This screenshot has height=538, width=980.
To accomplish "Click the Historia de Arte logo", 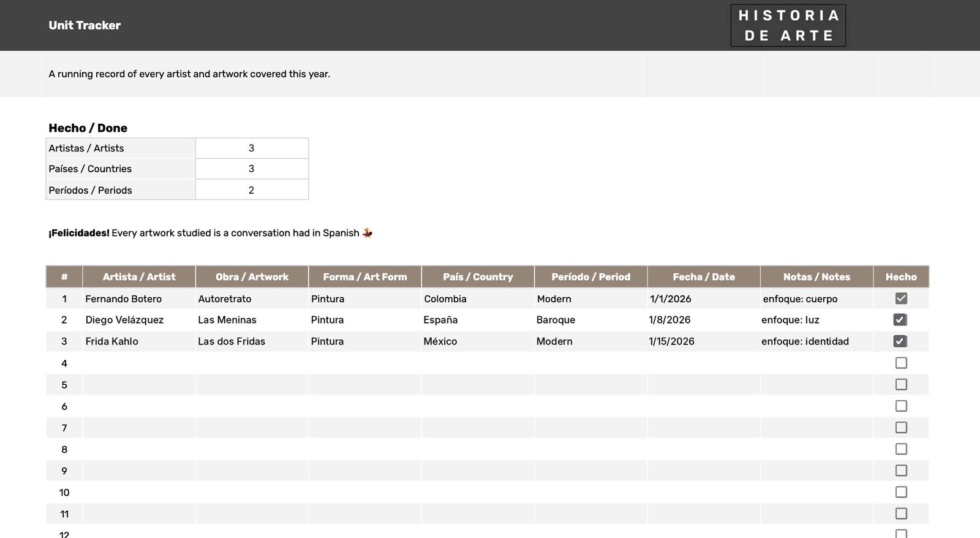I will (788, 26).
